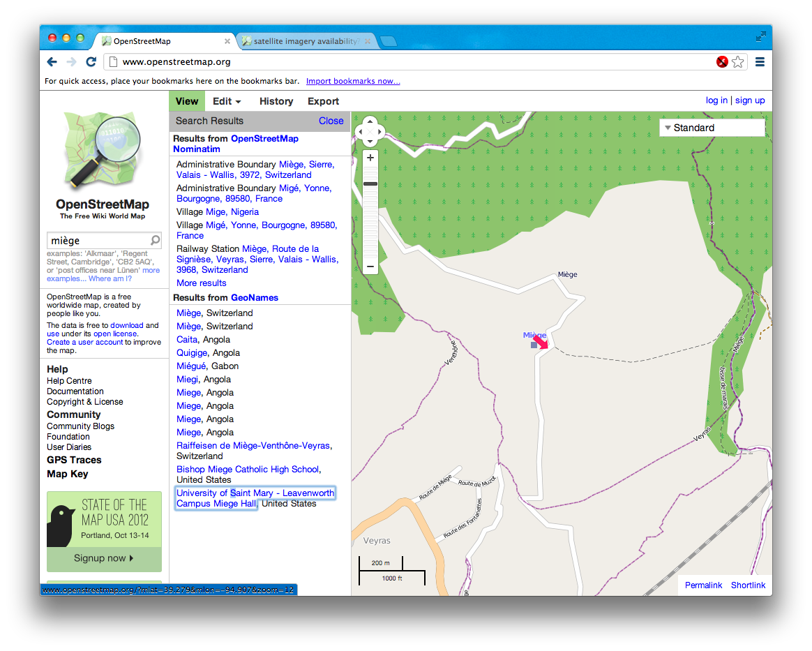Screen dimensions: 812x651
Task: Open the Chrome hamburger menu
Action: pyautogui.click(x=760, y=62)
